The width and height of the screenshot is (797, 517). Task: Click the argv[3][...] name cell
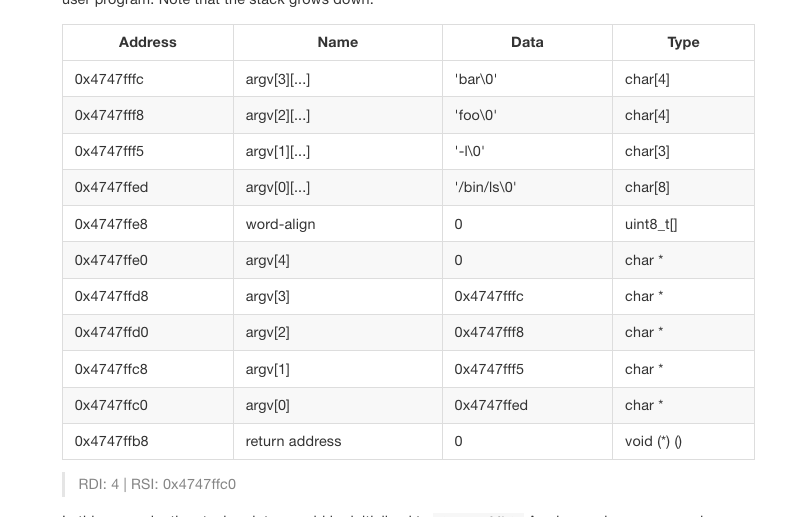[x=278, y=79]
